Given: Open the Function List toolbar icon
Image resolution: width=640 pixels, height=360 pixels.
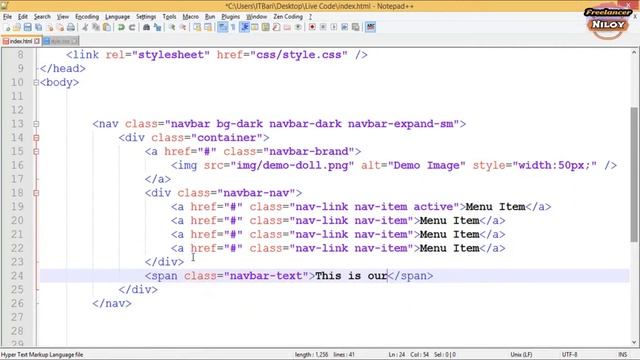Looking at the screenshot, I should 276,27.
